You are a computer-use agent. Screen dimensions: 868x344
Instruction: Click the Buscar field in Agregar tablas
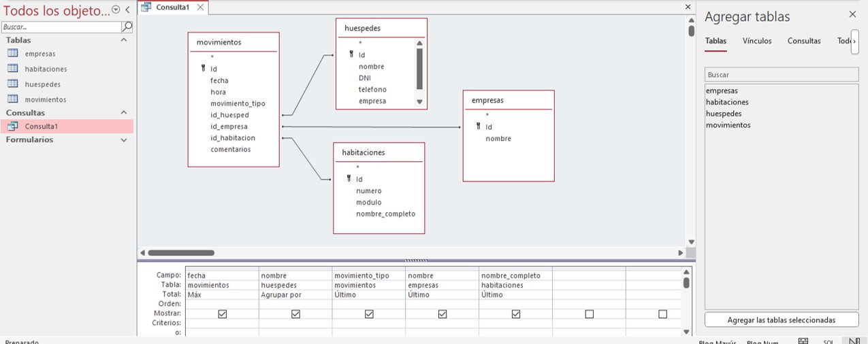(782, 74)
